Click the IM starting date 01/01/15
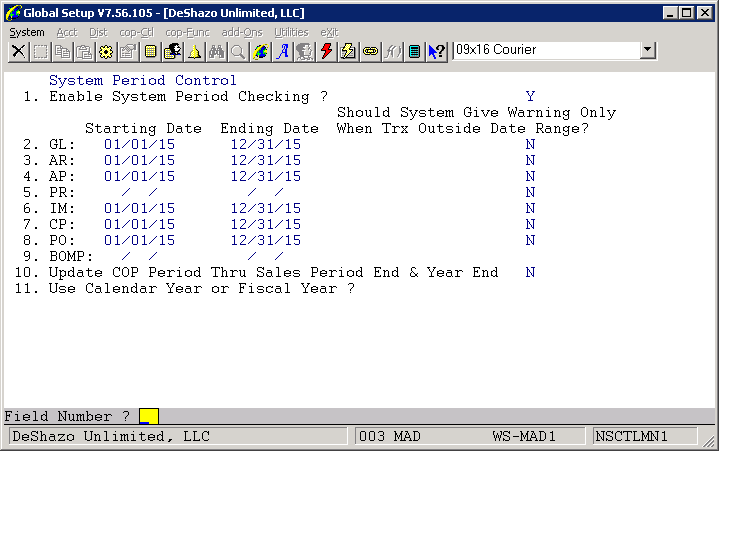The height and width of the screenshot is (541, 738). click(139, 209)
